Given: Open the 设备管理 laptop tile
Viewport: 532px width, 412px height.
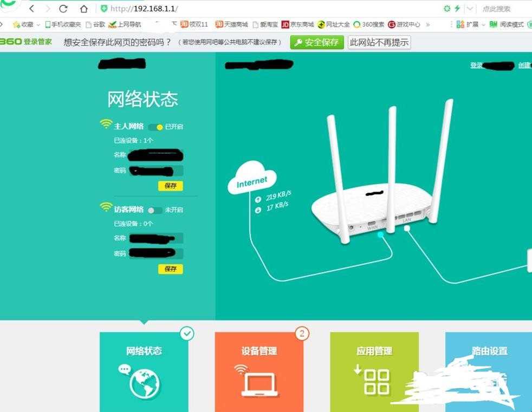Looking at the screenshot, I should coord(259,371).
